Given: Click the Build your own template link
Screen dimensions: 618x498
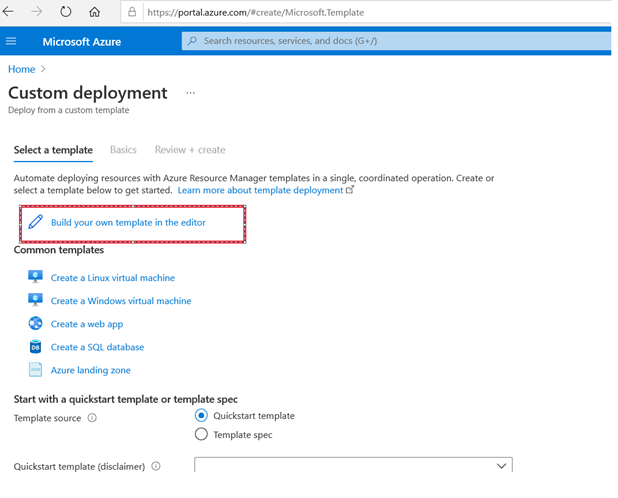Looking at the screenshot, I should point(128,222).
